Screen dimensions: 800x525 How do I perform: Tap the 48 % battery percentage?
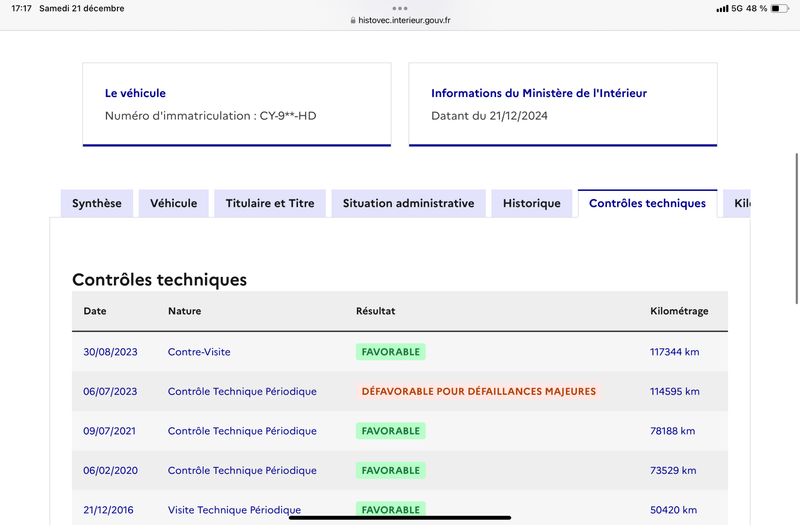point(756,8)
